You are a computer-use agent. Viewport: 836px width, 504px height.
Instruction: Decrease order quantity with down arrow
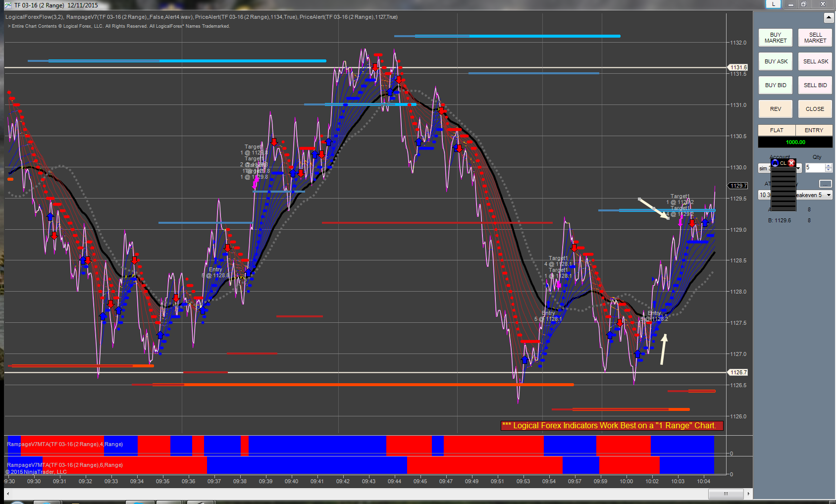(x=829, y=170)
